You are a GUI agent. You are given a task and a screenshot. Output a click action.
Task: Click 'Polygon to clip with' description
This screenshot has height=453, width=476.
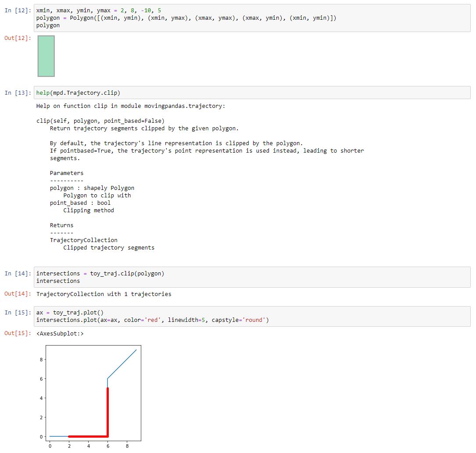click(x=97, y=196)
